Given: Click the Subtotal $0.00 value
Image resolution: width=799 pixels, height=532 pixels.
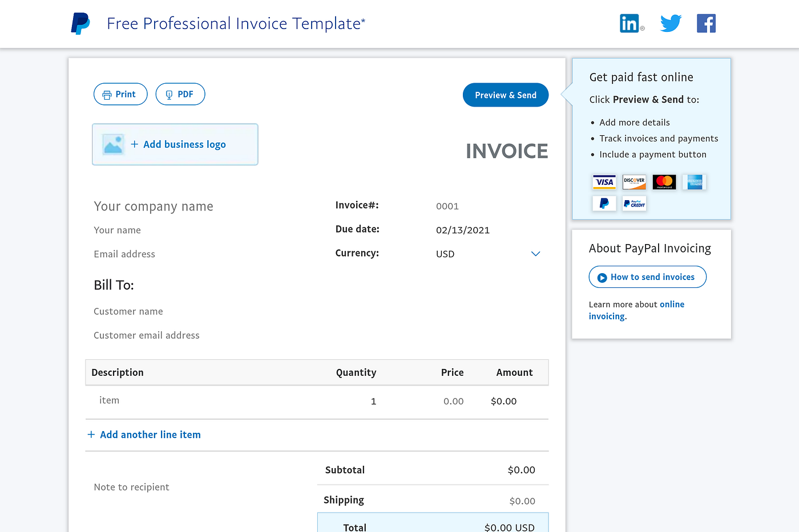Looking at the screenshot, I should (x=522, y=470).
